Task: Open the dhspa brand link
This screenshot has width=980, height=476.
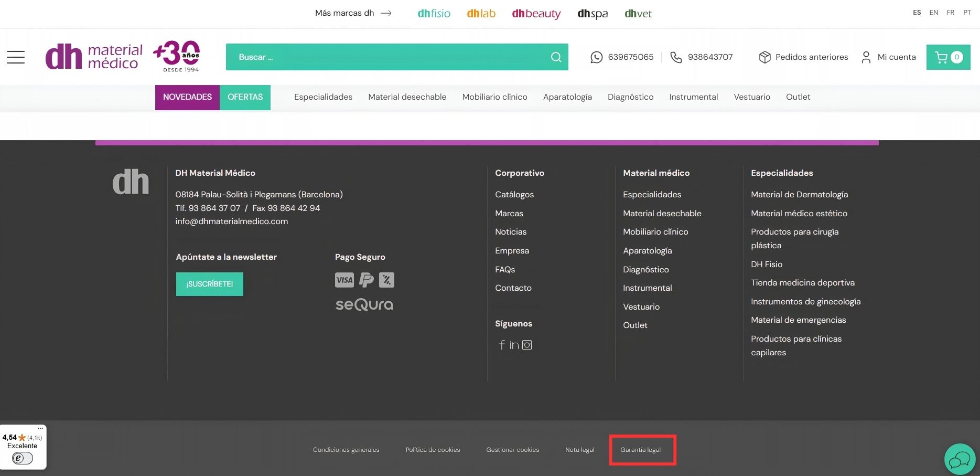Action: point(593,14)
